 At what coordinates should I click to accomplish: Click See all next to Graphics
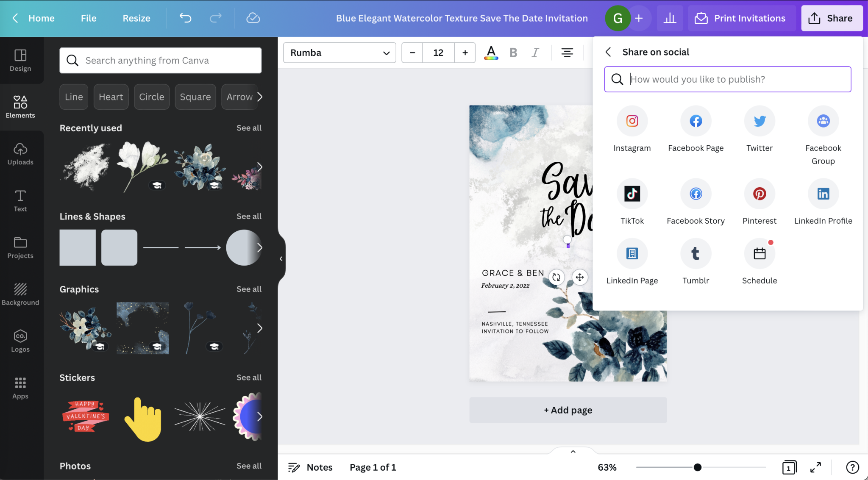tap(249, 289)
